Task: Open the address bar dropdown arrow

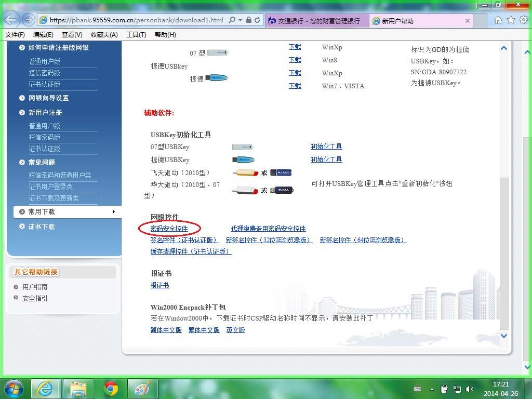Action: click(x=240, y=20)
